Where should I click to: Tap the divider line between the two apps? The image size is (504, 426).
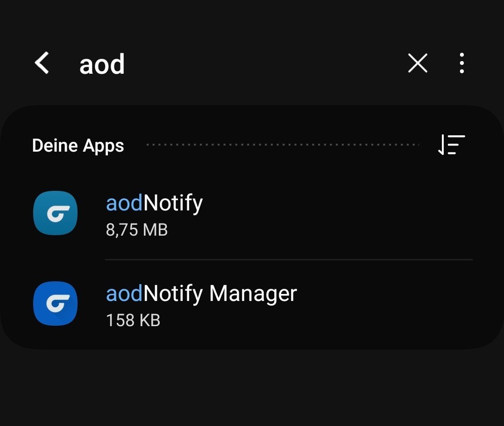[x=289, y=259]
